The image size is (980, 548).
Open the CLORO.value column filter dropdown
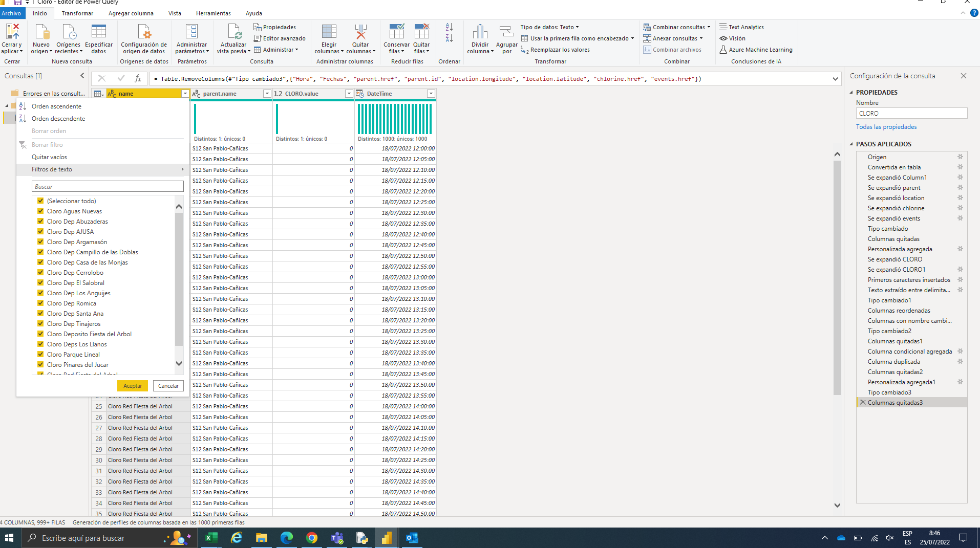click(x=349, y=94)
